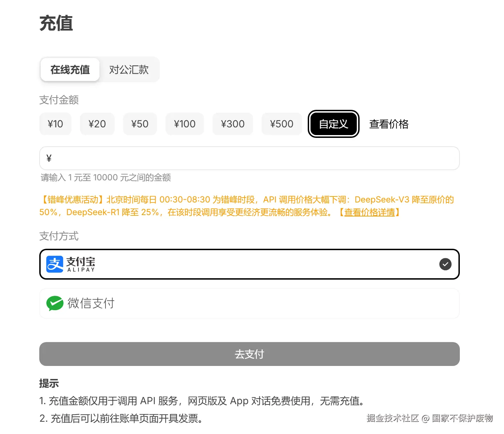Image resolution: width=504 pixels, height=434 pixels.
Task: Select WeChat Pay as payment method
Action: [x=249, y=303]
